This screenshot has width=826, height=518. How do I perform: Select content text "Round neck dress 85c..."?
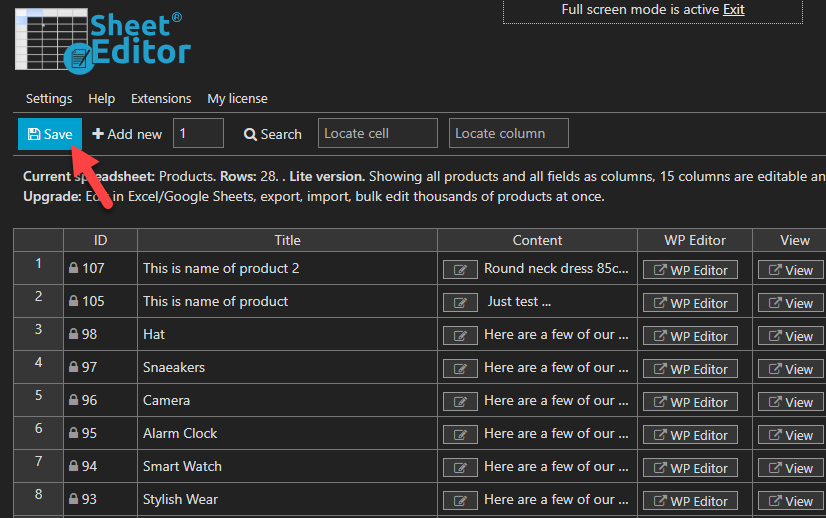tap(556, 268)
